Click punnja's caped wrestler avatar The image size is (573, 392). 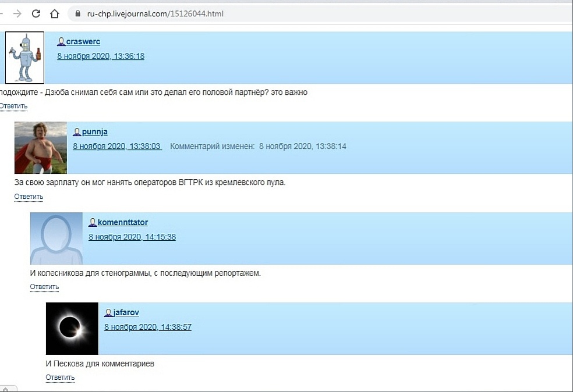pos(41,148)
